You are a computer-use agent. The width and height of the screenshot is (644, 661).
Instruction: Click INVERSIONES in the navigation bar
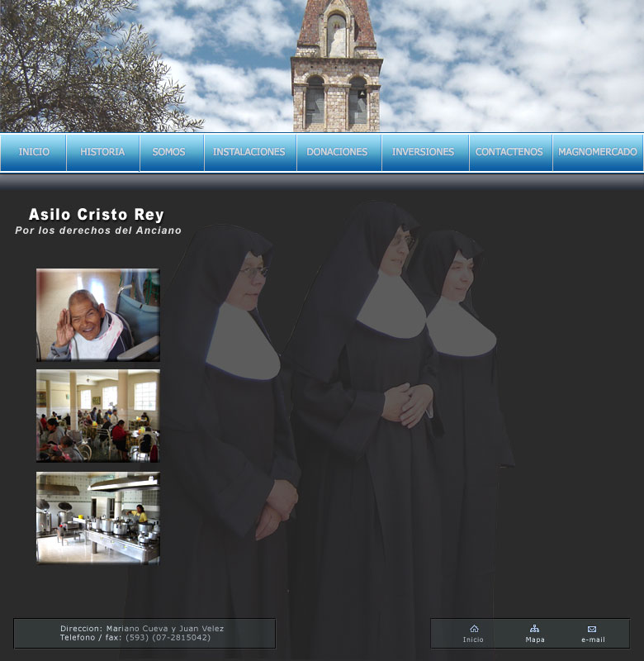click(423, 152)
